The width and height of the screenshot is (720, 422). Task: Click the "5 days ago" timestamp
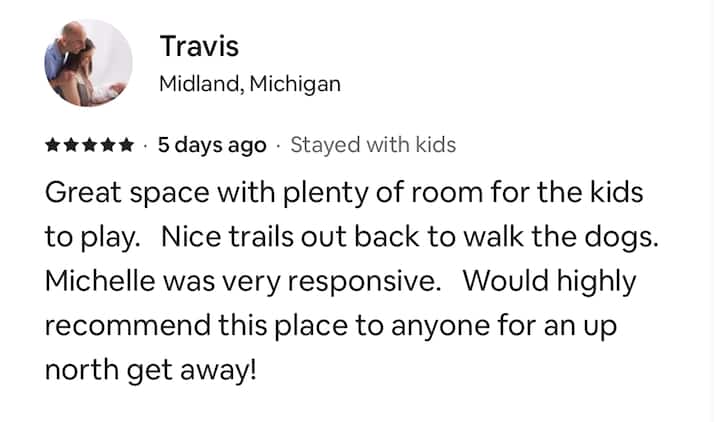coord(212,146)
